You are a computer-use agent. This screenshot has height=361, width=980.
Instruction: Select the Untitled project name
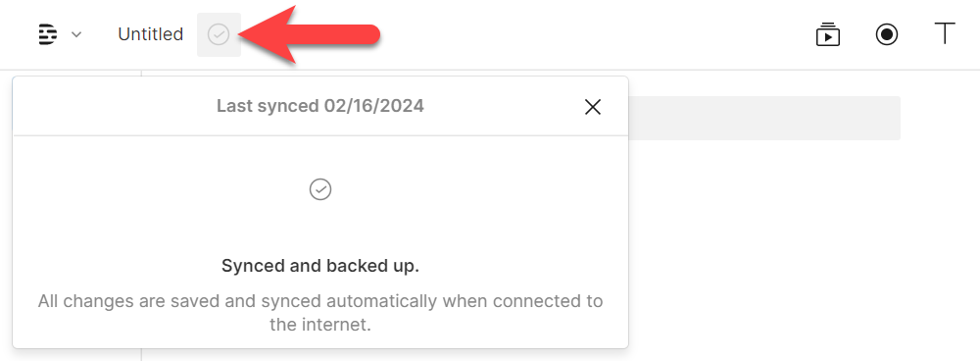151,34
